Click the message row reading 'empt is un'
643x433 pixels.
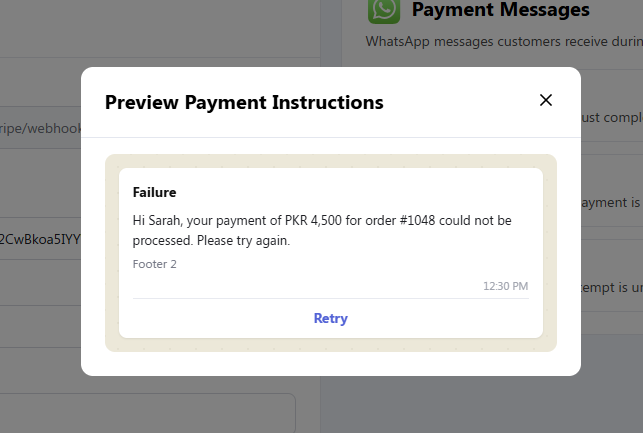pyautogui.click(x=612, y=287)
